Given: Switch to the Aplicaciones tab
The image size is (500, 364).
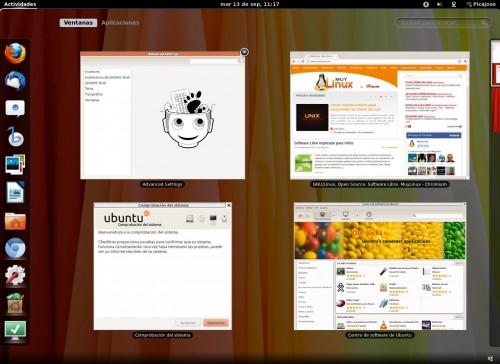Looking at the screenshot, I should pyautogui.click(x=120, y=23).
